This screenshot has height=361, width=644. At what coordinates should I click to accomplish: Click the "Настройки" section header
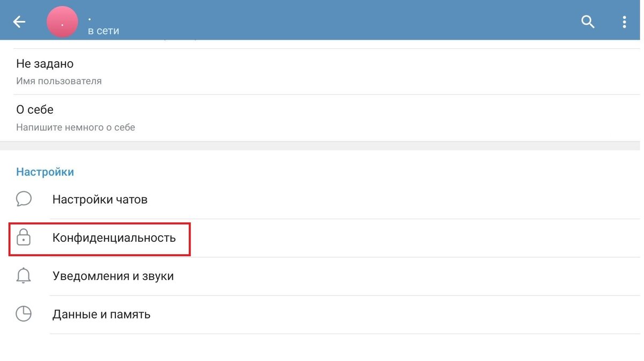point(45,172)
